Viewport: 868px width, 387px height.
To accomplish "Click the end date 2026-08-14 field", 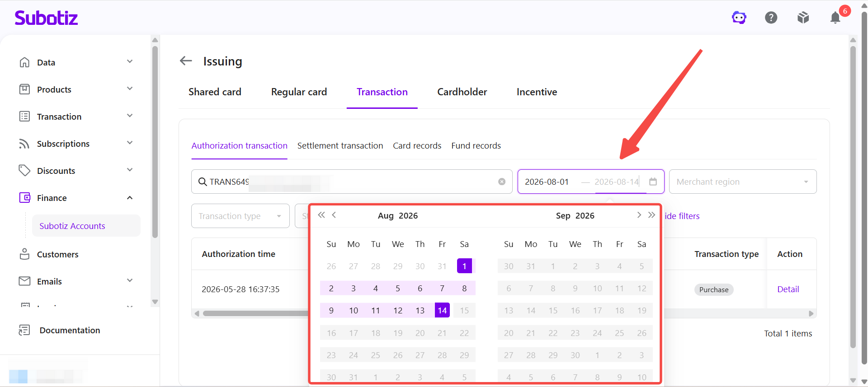I will (x=617, y=182).
